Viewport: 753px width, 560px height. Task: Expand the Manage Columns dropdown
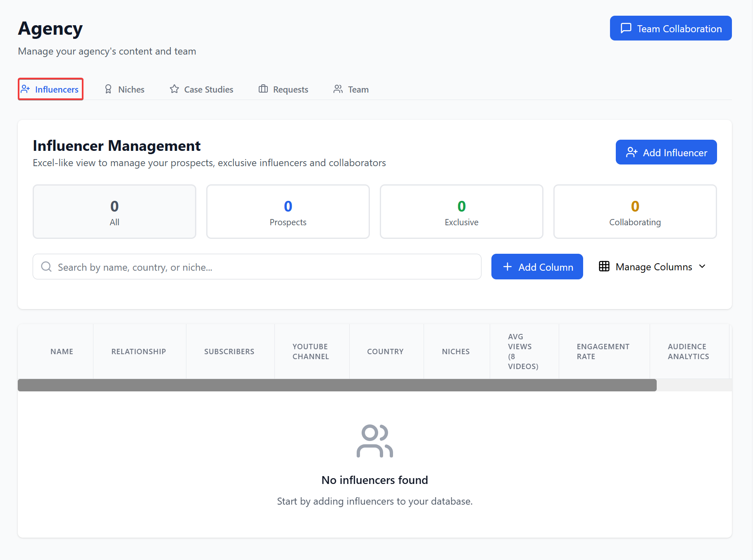coord(653,267)
